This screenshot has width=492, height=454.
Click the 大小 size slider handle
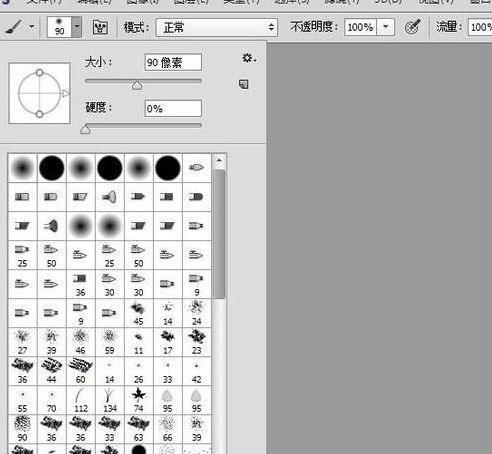[137, 85]
